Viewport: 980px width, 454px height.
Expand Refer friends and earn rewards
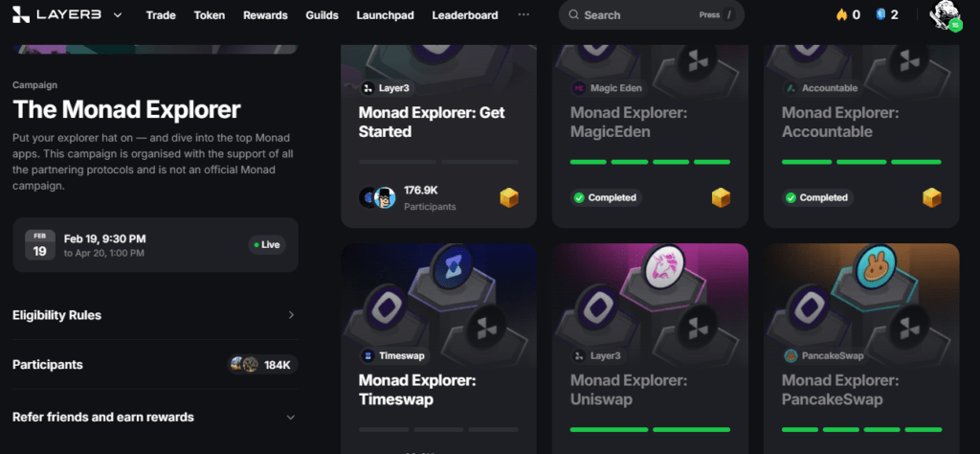pyautogui.click(x=154, y=418)
